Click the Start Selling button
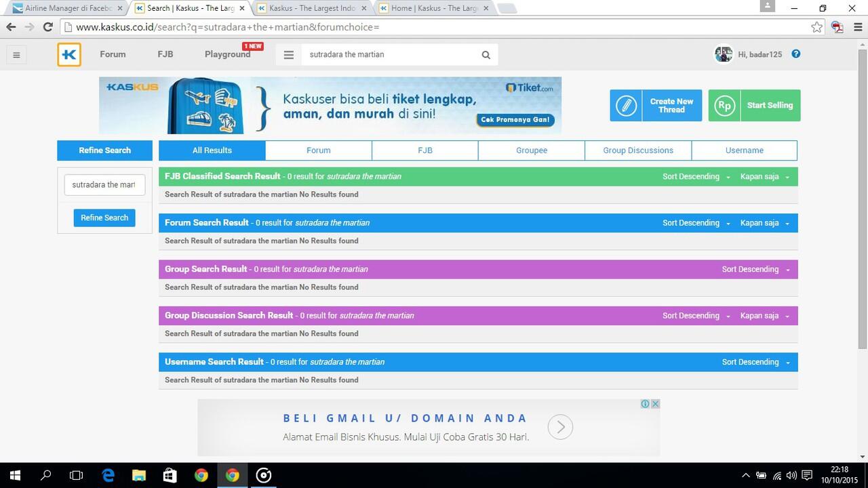868x488 pixels. 754,106
